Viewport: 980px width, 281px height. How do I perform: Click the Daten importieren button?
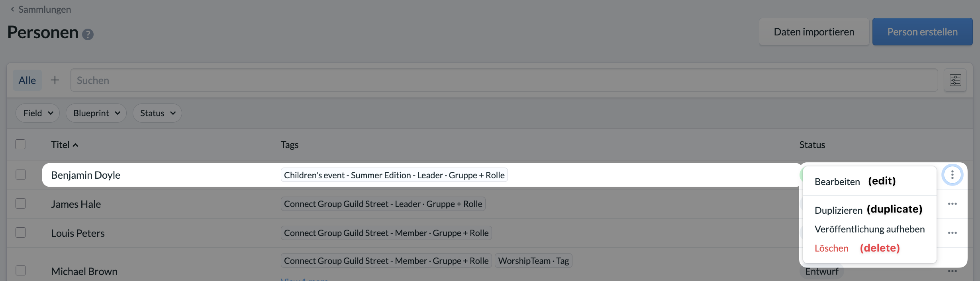(x=814, y=32)
